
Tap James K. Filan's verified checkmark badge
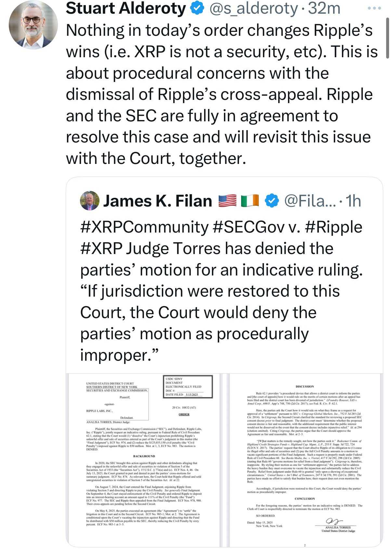pyautogui.click(x=272, y=201)
